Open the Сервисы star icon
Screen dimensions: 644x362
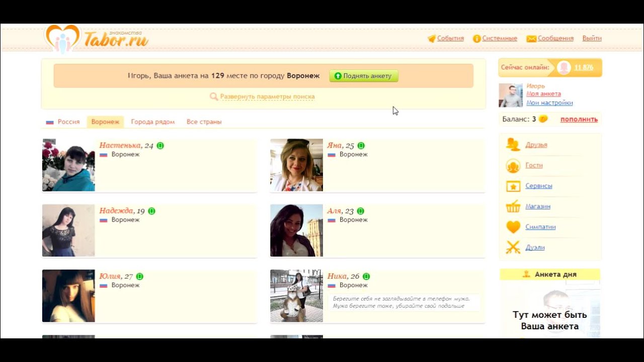[x=513, y=186]
